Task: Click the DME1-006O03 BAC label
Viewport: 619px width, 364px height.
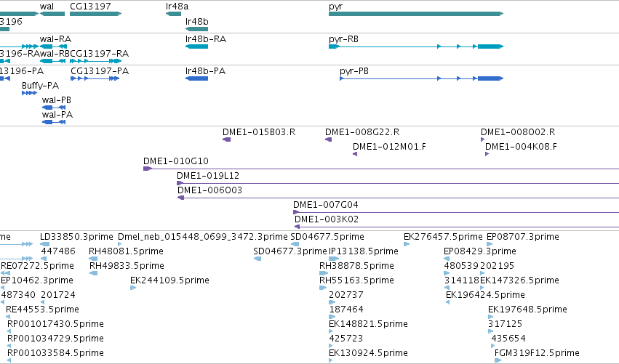Action: 209,190
